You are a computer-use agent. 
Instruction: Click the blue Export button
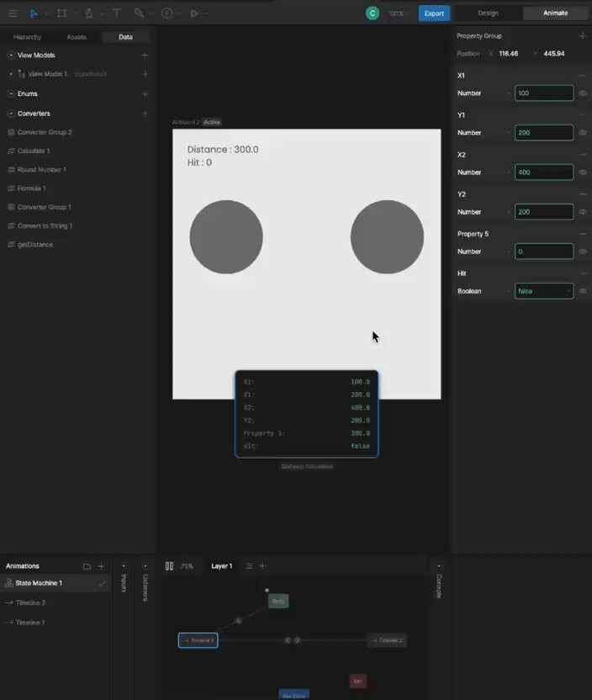[x=434, y=13]
